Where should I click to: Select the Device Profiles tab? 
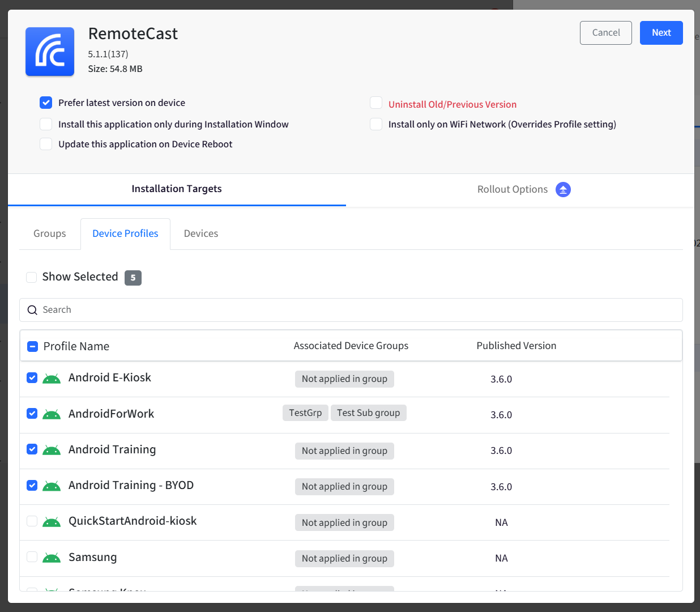click(x=125, y=233)
